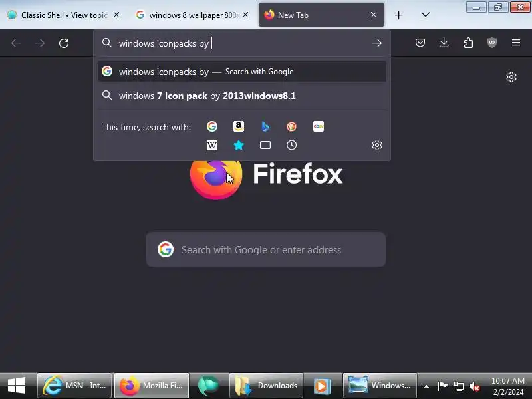The height and width of the screenshot is (399, 532).
Task: Reload the current page
Action: pyautogui.click(x=64, y=43)
